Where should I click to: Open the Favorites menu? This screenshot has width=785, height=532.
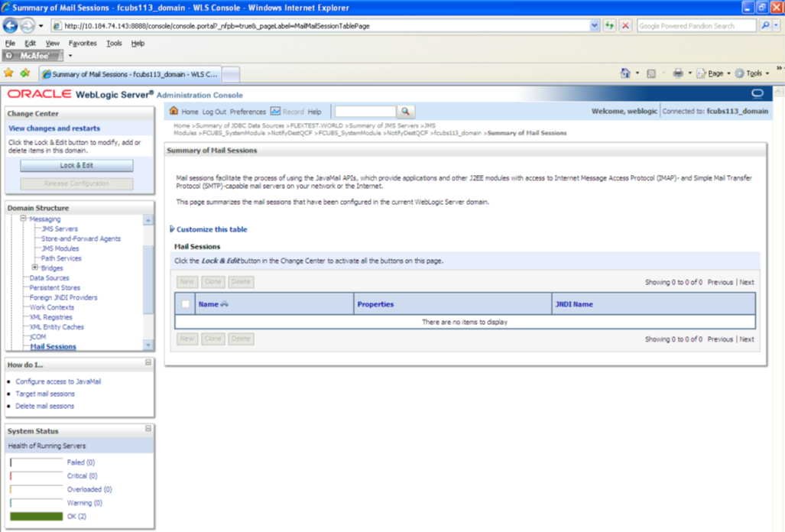pos(83,43)
